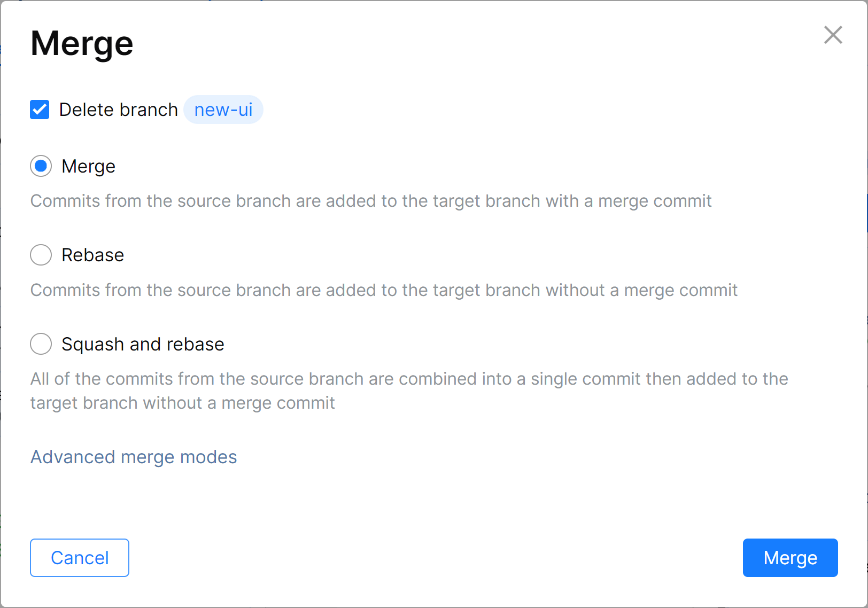Click the "Delete branch" label text
The width and height of the screenshot is (868, 608).
pos(118,110)
